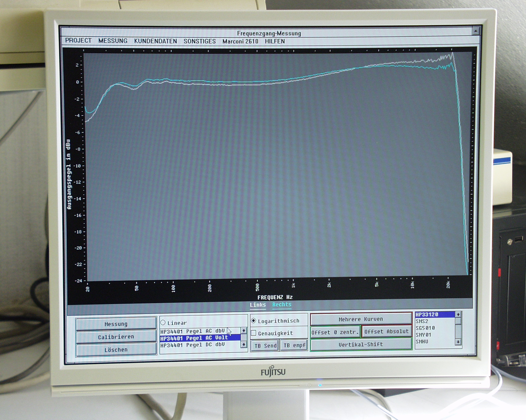Click generator list scroll down arrow
The image size is (526, 420).
458,342
